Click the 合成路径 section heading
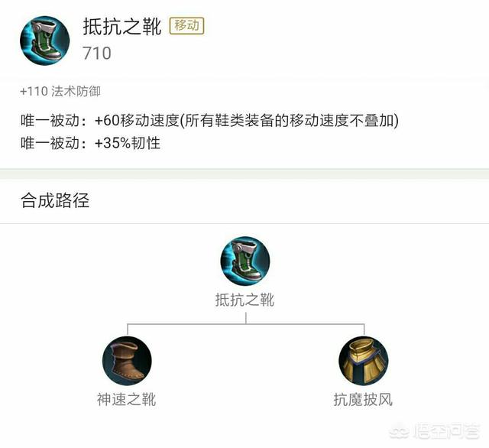The height and width of the screenshot is (448, 489). click(55, 200)
